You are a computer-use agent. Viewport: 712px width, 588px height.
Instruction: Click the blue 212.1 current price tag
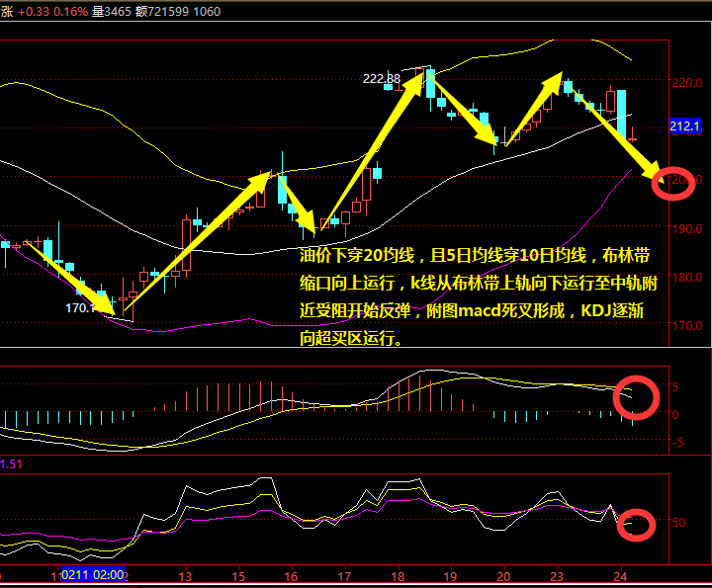click(x=685, y=126)
